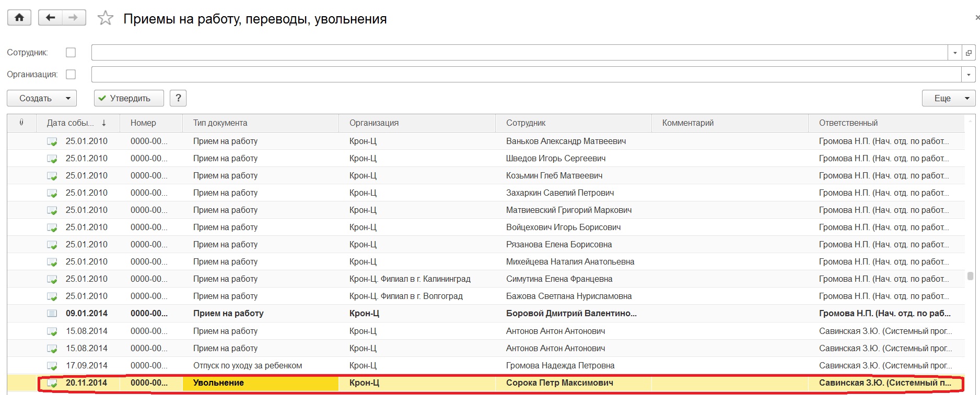This screenshot has height=395, width=980.
Task: Open help with the question mark button
Action: 178,98
